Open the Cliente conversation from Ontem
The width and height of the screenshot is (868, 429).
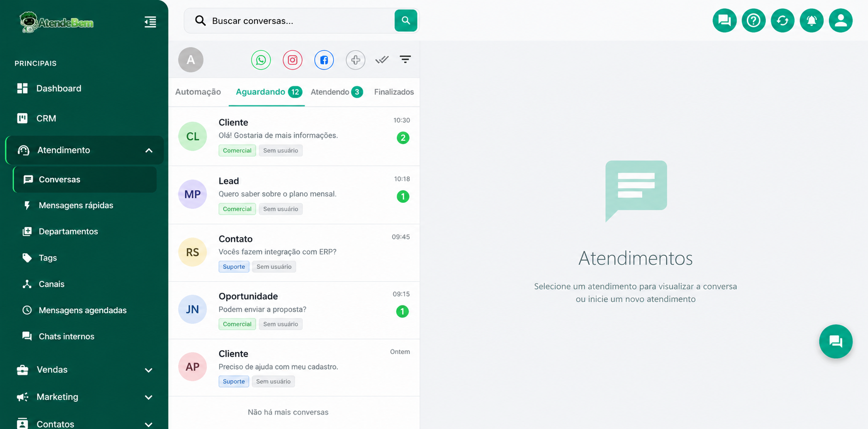pyautogui.click(x=294, y=367)
